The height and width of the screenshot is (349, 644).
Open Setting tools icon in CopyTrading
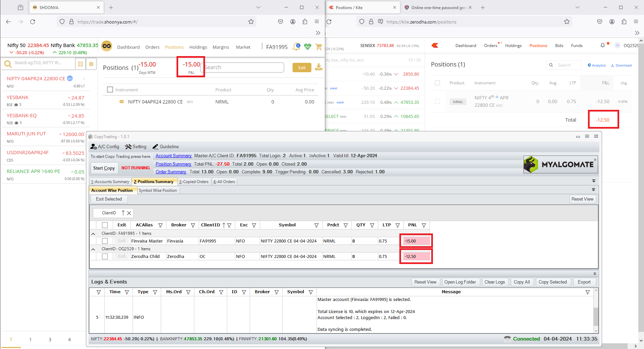coord(128,147)
